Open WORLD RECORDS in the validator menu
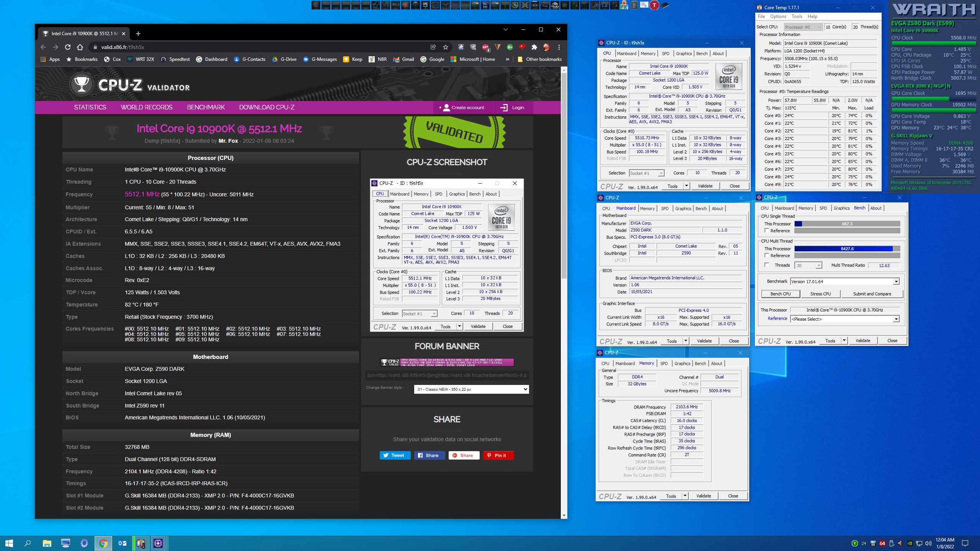The image size is (980, 551). (146, 108)
